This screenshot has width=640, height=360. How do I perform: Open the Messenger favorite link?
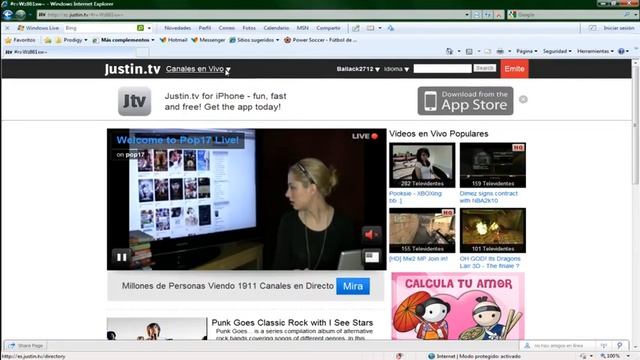[208, 40]
